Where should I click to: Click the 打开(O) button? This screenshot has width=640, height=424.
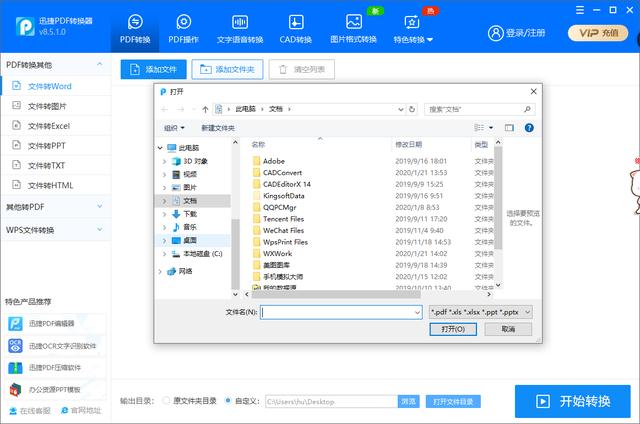453,329
